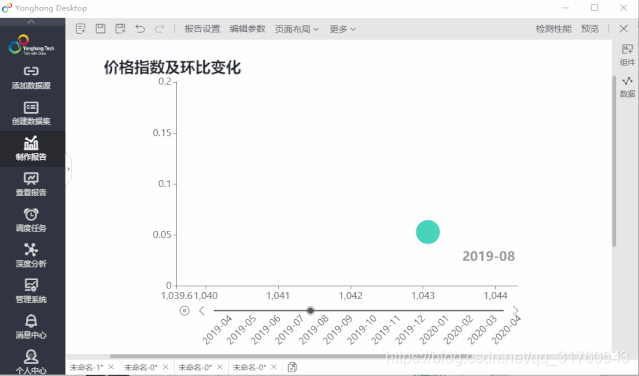The image size is (639, 376).
Task: Jump timeline to 2019-11
Action: [386, 330]
